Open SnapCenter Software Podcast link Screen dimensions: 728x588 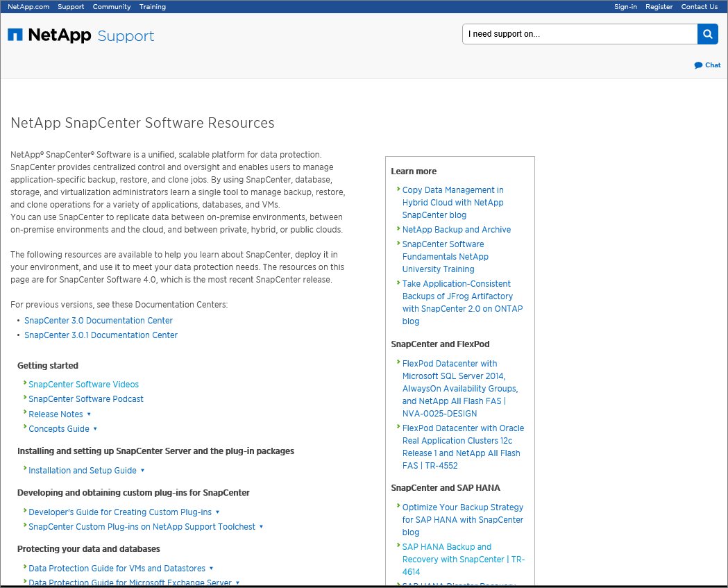[x=86, y=399]
